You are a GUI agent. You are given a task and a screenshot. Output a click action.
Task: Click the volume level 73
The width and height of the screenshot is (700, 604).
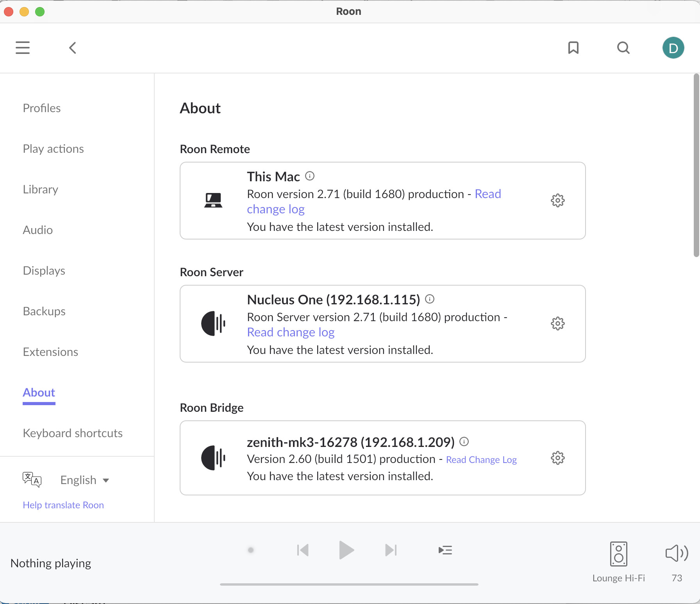point(677,578)
